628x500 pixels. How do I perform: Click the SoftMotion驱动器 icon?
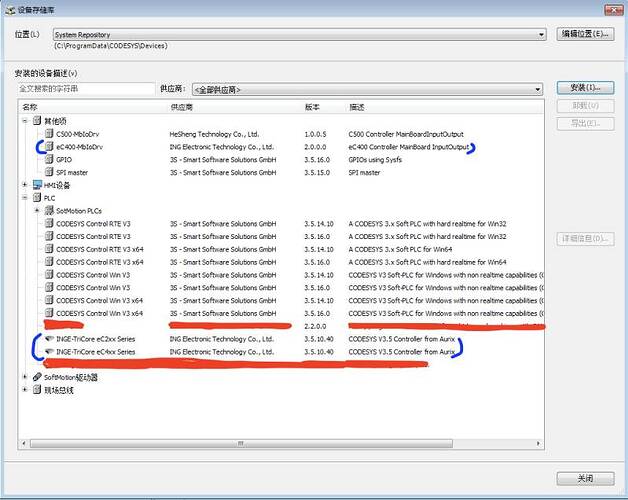click(37, 377)
